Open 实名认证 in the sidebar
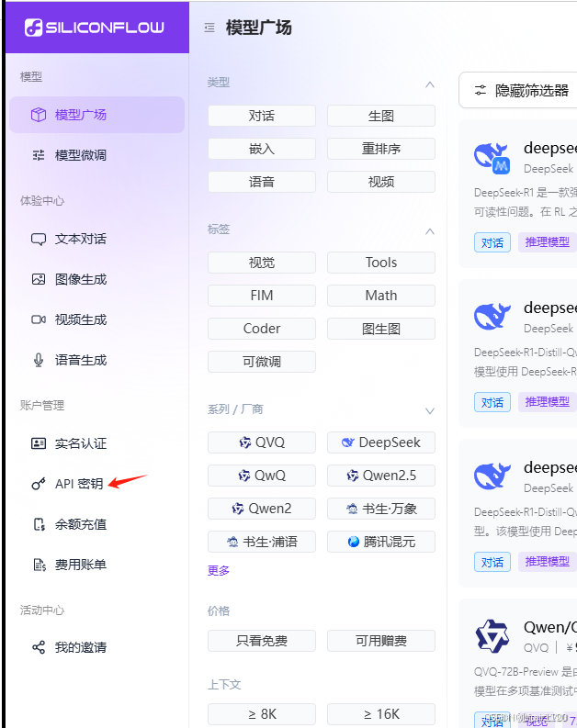The image size is (577, 728). 96,443
